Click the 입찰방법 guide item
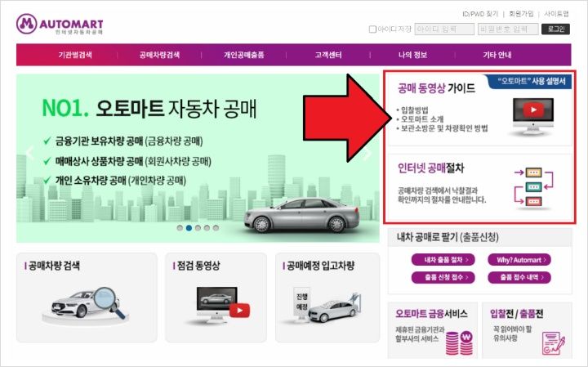 pyautogui.click(x=412, y=110)
